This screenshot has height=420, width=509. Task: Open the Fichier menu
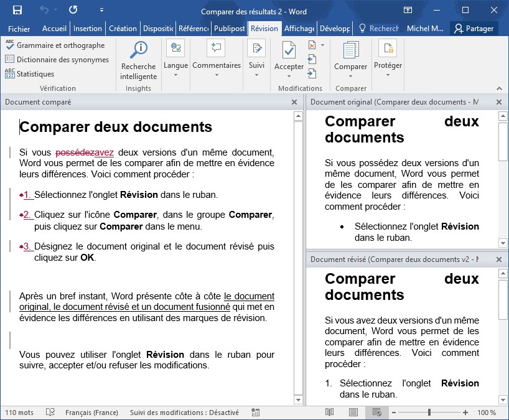click(x=19, y=29)
